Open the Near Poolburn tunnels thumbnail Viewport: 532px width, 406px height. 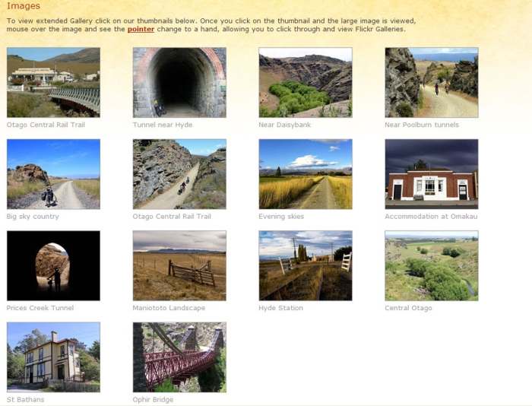pos(432,82)
